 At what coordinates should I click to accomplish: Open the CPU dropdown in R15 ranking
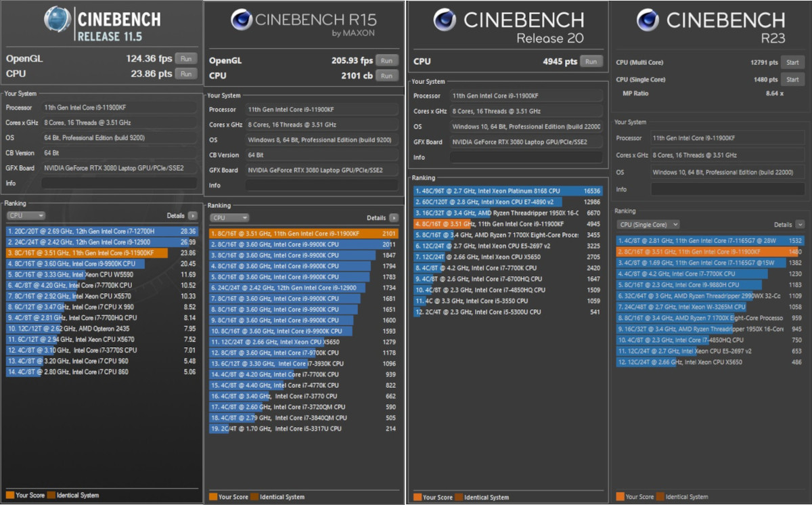[227, 218]
